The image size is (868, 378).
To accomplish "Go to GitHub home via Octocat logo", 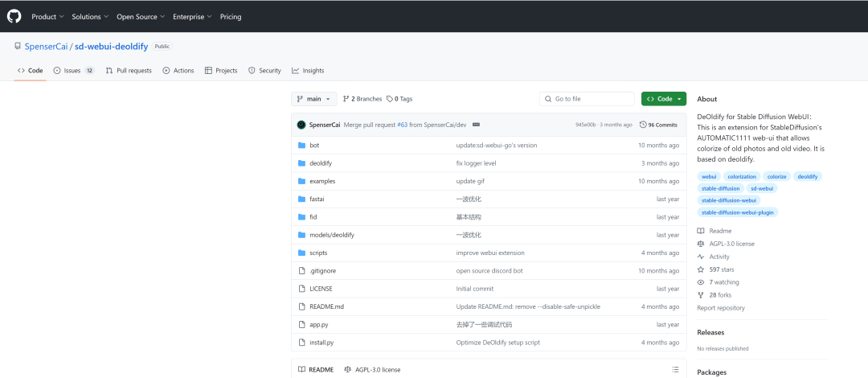I will pos(14,17).
